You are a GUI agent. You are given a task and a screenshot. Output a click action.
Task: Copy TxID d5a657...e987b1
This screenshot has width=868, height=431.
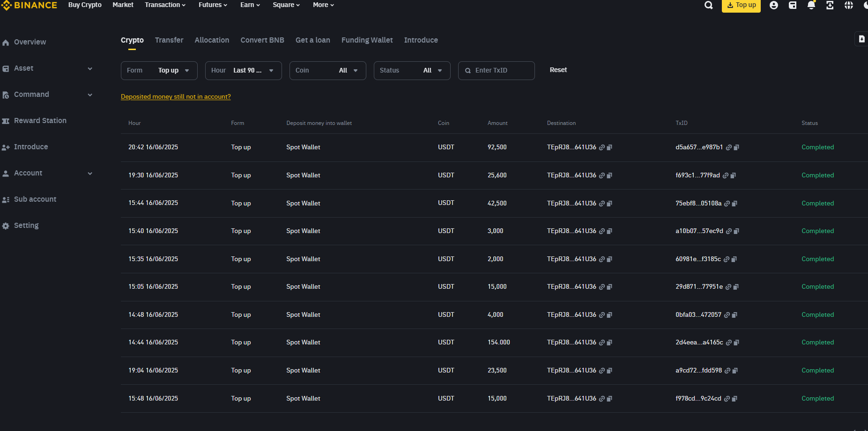click(736, 147)
